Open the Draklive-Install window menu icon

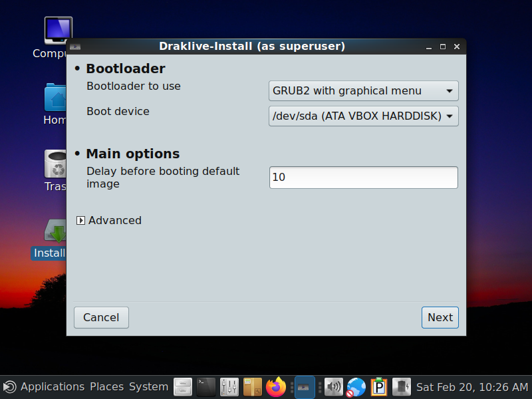pyautogui.click(x=75, y=47)
